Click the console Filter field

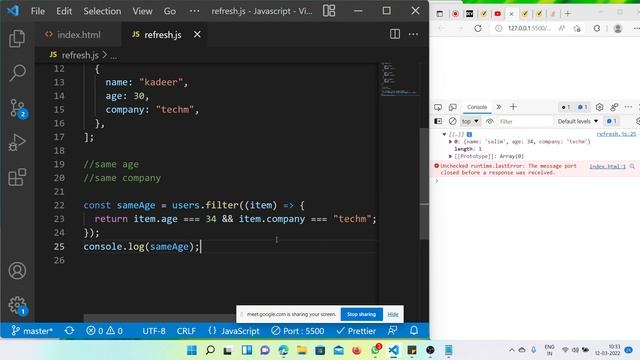click(525, 121)
